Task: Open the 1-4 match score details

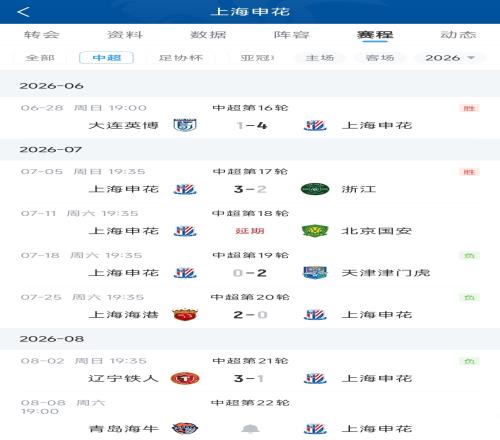Action: [x=252, y=126]
